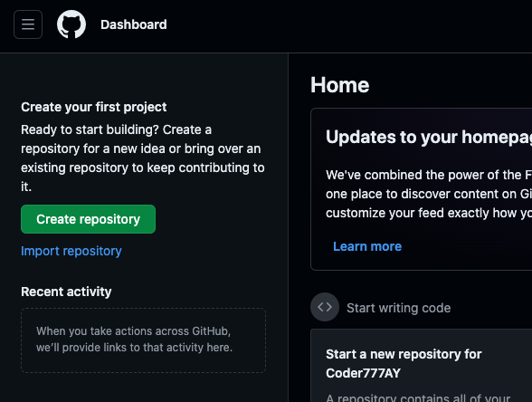Click the A repository contains description text

click(x=418, y=397)
